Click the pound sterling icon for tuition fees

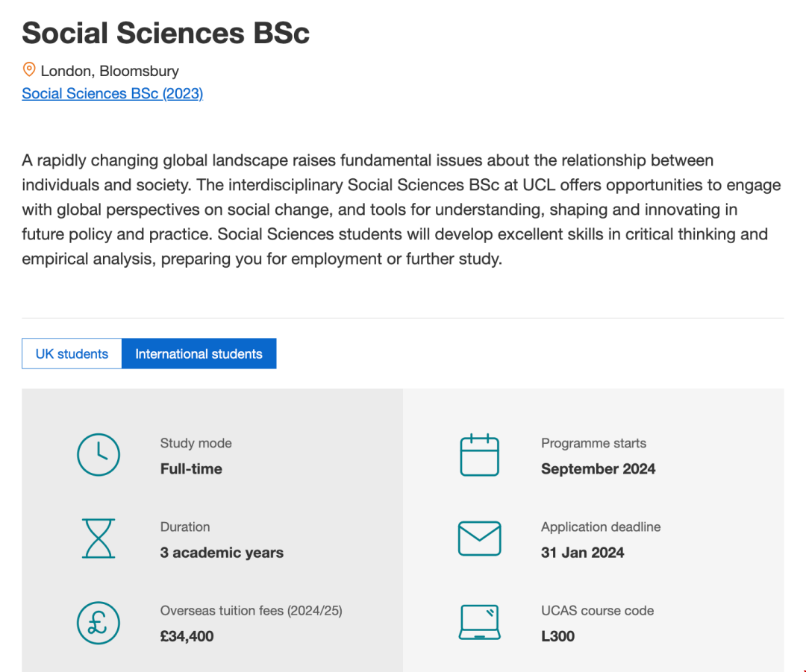pos(99,623)
